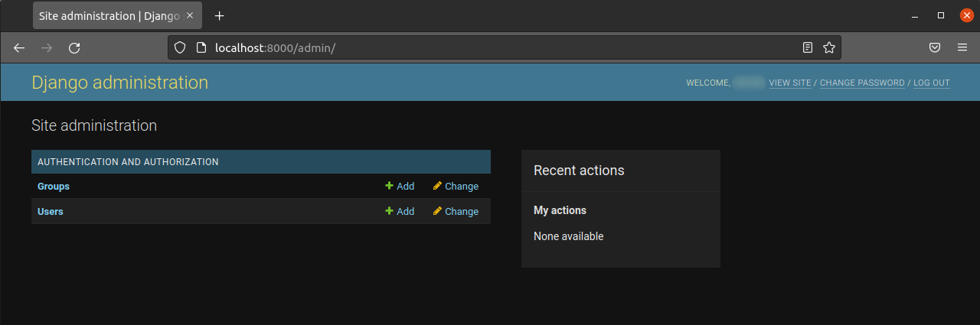Screen dimensions: 980x325
Task: Follow the View site link
Action: [790, 83]
